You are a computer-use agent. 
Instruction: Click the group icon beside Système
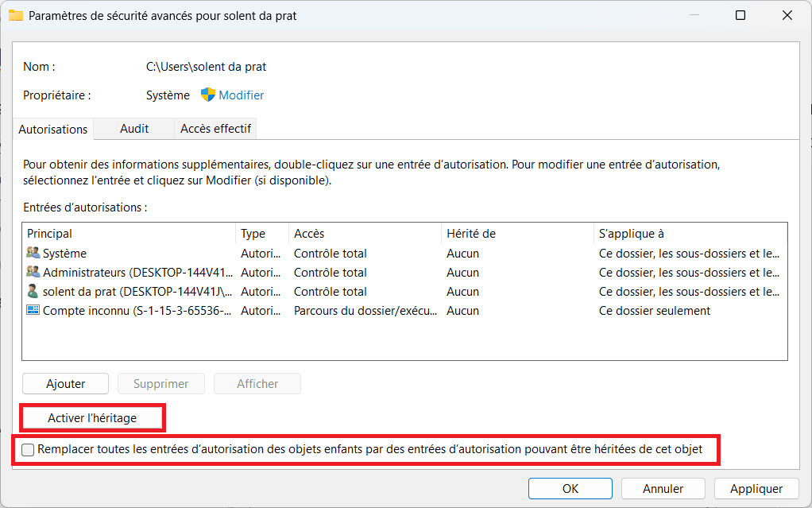pyautogui.click(x=33, y=253)
